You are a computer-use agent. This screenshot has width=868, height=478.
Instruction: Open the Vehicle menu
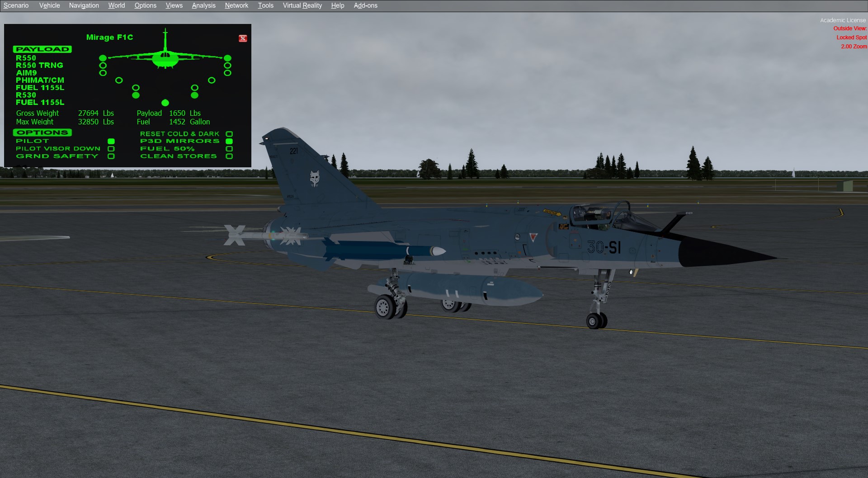click(x=49, y=5)
